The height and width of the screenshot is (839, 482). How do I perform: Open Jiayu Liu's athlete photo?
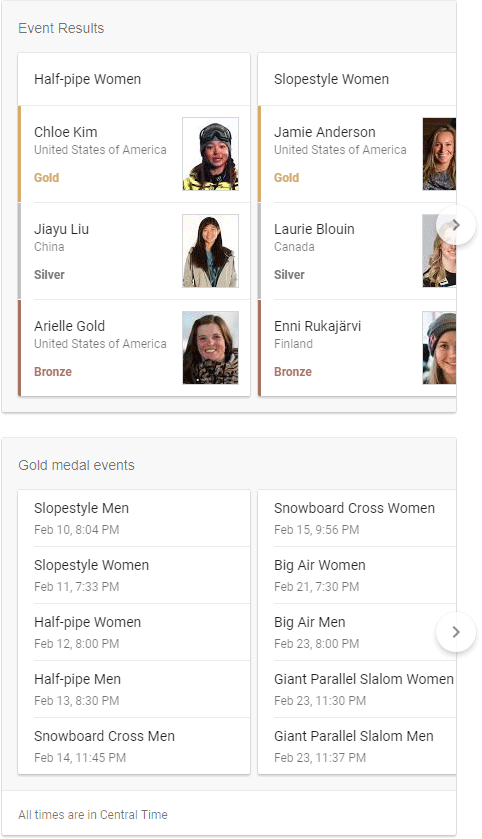(x=210, y=251)
